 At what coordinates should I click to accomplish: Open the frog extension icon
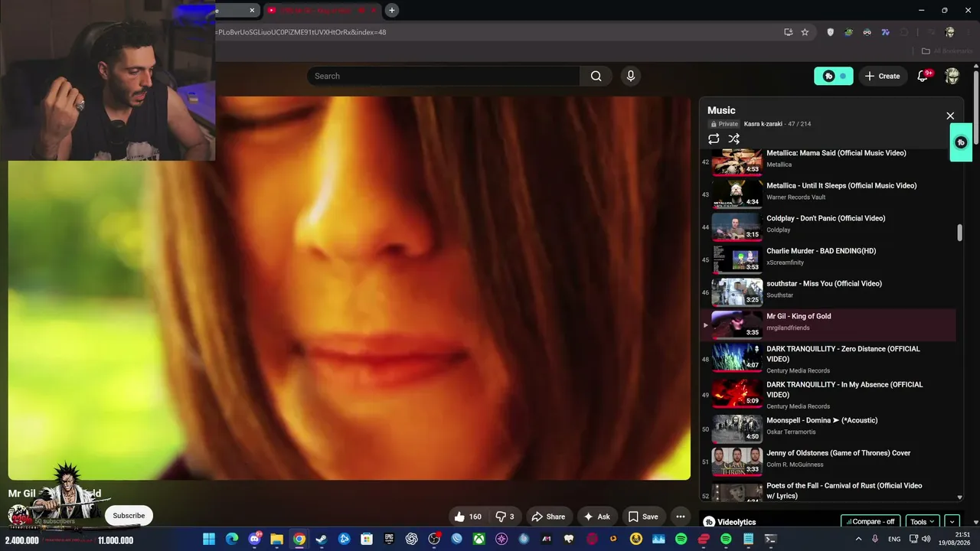(848, 32)
